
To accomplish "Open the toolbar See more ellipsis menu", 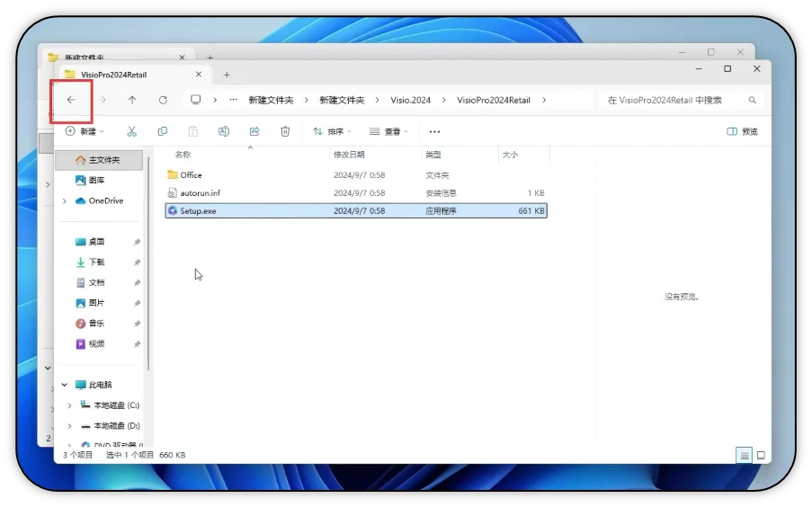I will tap(434, 131).
